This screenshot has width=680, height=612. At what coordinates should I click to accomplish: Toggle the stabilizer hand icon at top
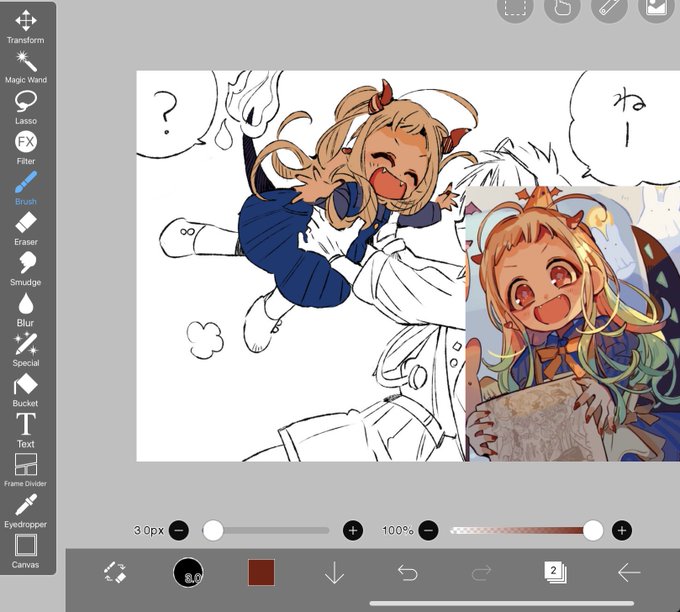click(562, 6)
